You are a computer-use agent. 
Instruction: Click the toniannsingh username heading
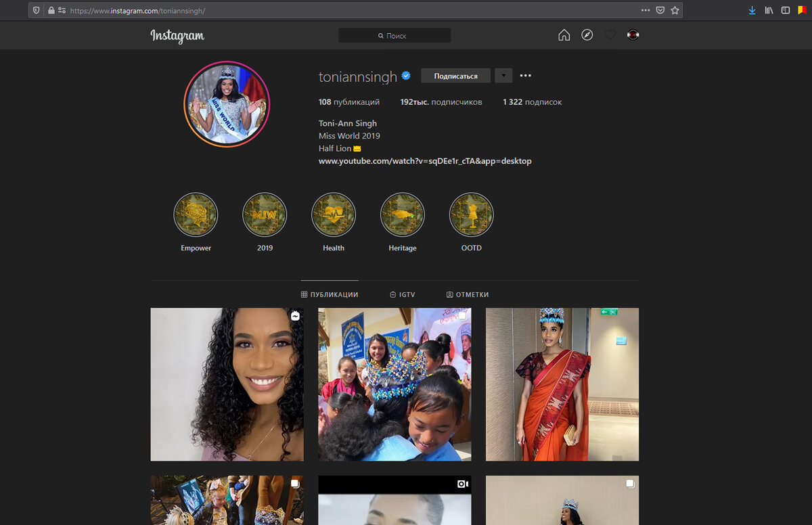coord(358,76)
